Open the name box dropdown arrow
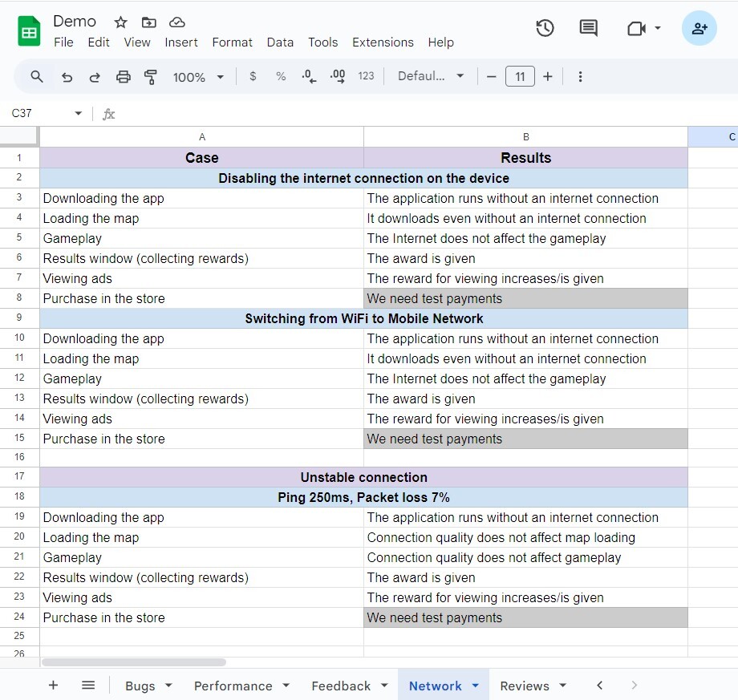738x700 pixels. point(78,114)
